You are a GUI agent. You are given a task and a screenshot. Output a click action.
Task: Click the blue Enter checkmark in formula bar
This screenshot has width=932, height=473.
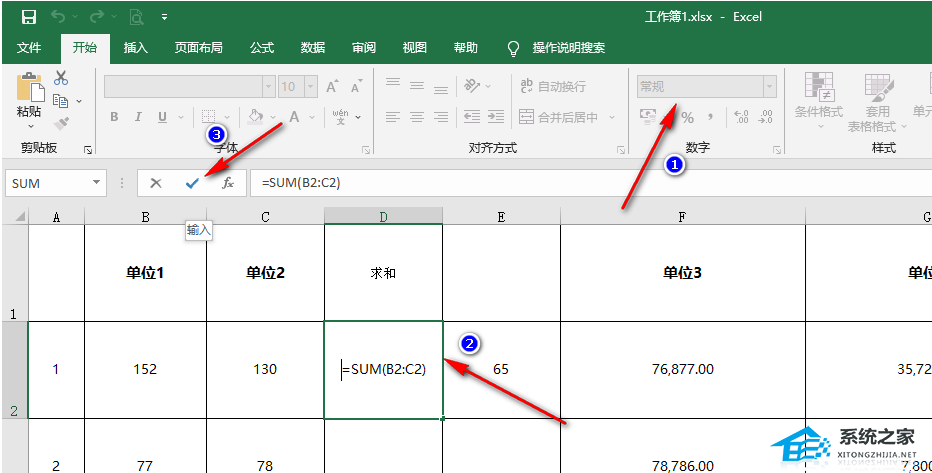pos(192,183)
